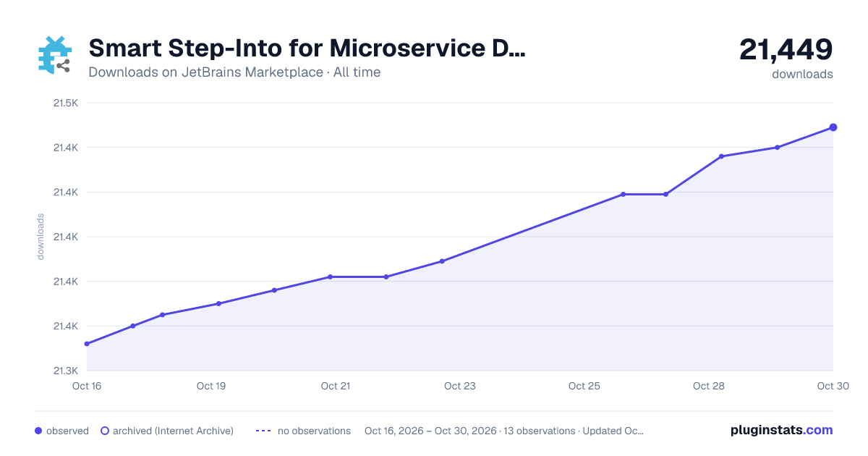Click the "observed" legend label

[x=67, y=431]
